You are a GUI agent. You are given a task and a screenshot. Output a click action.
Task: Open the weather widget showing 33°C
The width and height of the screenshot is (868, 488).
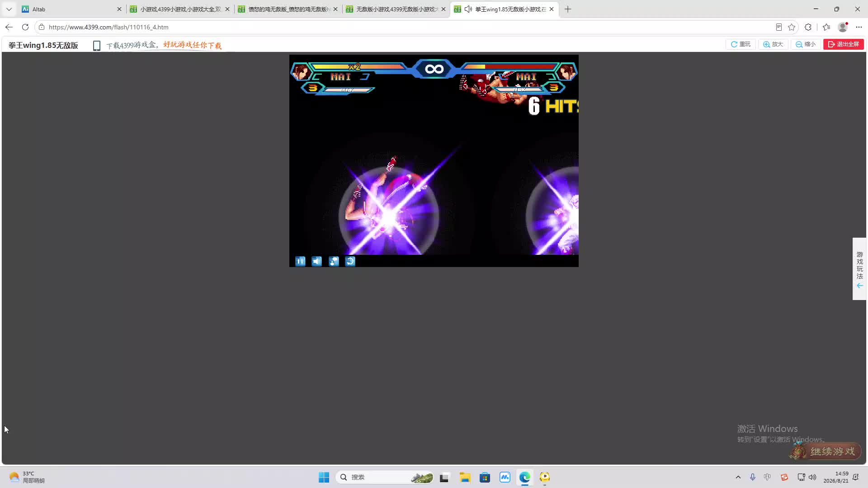[x=28, y=477]
